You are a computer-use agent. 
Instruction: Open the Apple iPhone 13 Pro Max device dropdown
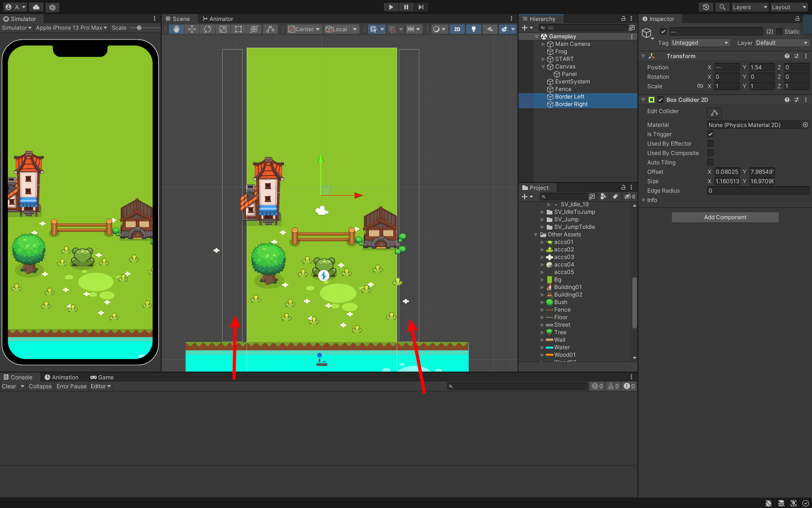tap(71, 28)
